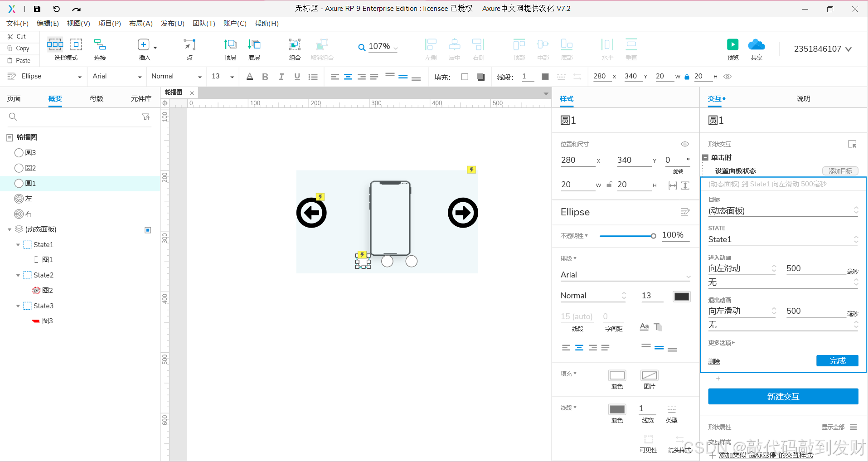
Task: Click the Bring to Front (顶层) icon
Action: pyautogui.click(x=230, y=44)
